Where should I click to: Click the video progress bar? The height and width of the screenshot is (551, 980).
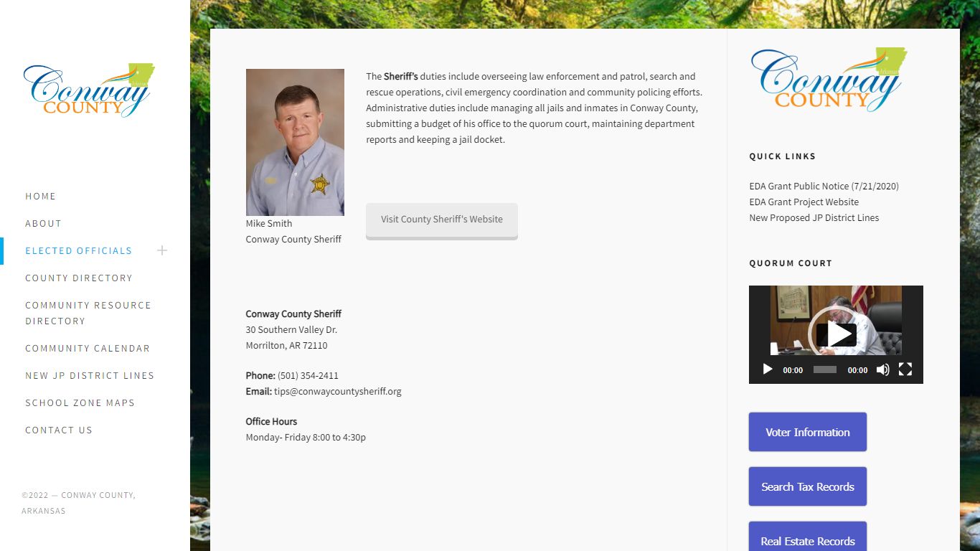825,369
